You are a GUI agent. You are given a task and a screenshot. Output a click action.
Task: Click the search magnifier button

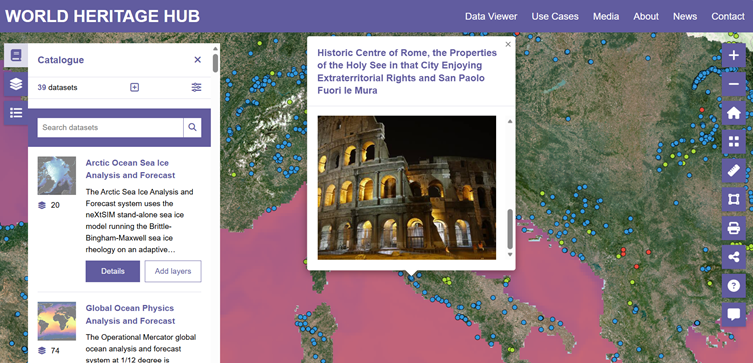pyautogui.click(x=192, y=127)
